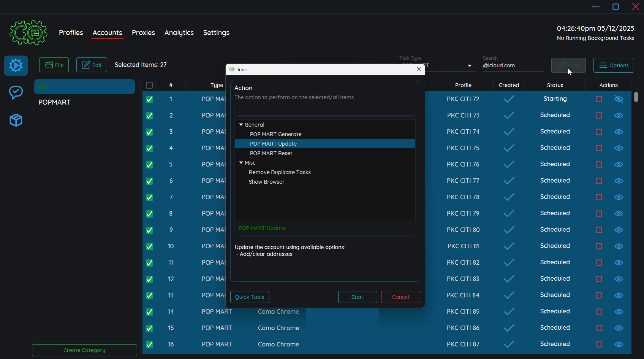Click the stop square for PKC CITI 76
Image resolution: width=644 pixels, height=359 pixels.
[599, 164]
